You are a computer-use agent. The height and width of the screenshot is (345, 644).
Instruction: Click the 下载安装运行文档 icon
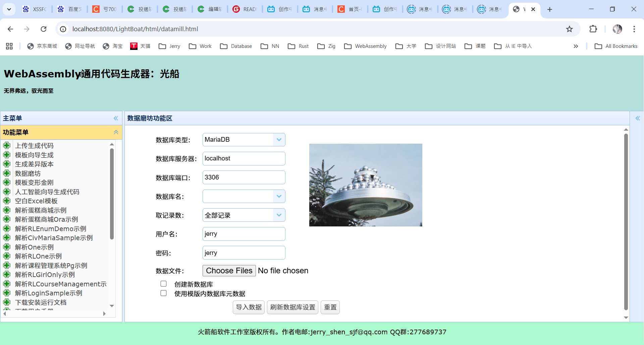(7, 302)
